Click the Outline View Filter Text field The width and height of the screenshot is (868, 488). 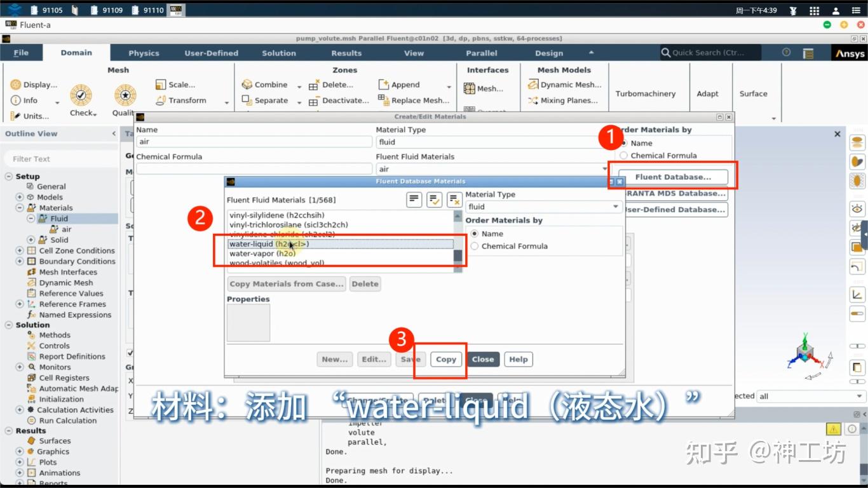(61, 159)
